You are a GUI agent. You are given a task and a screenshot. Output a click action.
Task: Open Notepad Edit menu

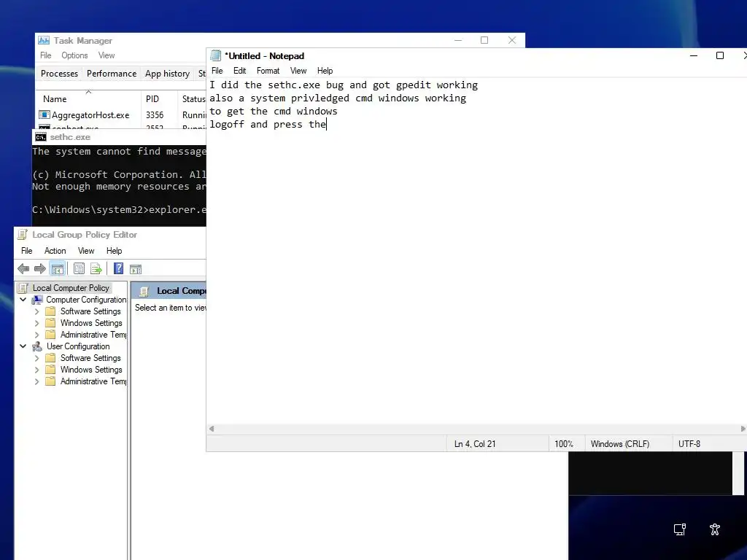pyautogui.click(x=239, y=71)
